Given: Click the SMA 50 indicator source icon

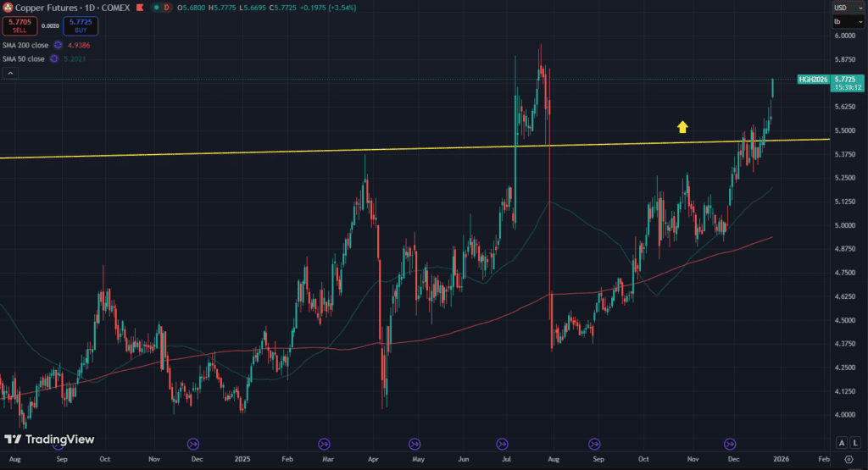Looking at the screenshot, I should click(53, 58).
